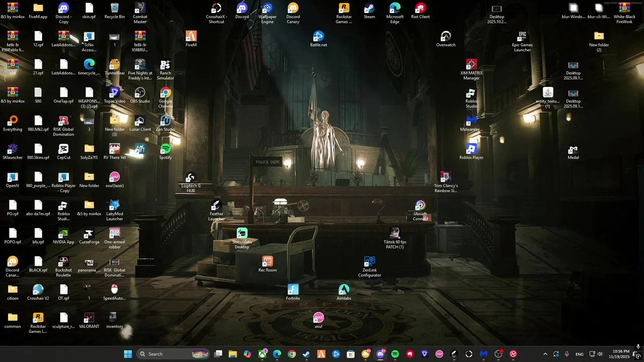The height and width of the screenshot is (362, 644).
Task: Open the SolyZa7f3 folder
Action: tap(89, 152)
